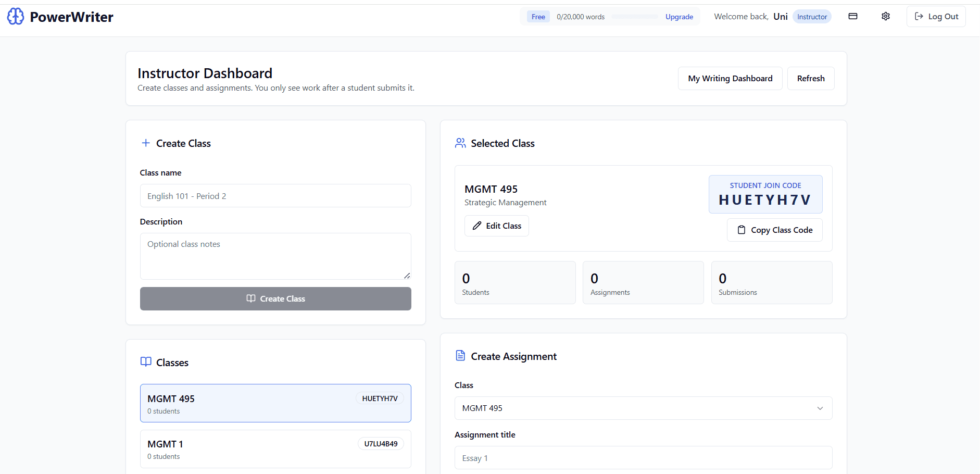
Task: Click the book icon inside Create Class button
Action: pos(251,298)
